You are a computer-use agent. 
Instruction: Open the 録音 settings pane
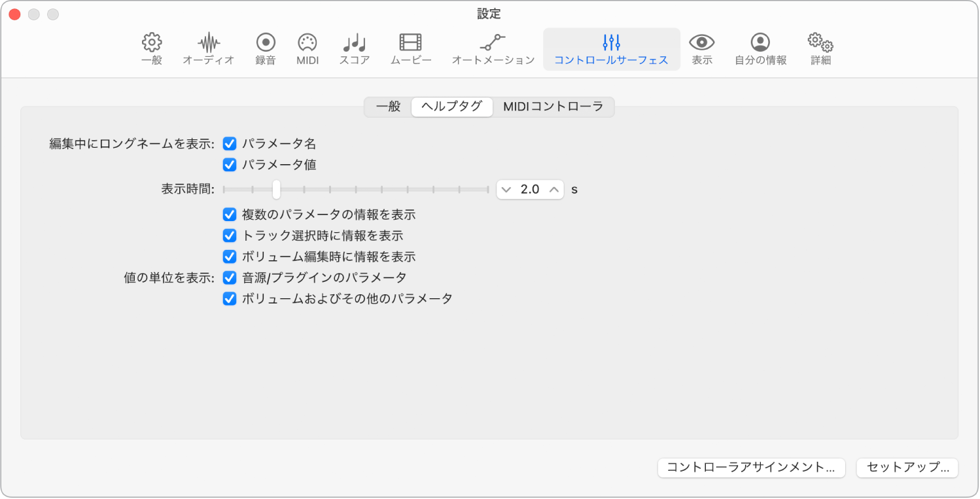click(265, 48)
